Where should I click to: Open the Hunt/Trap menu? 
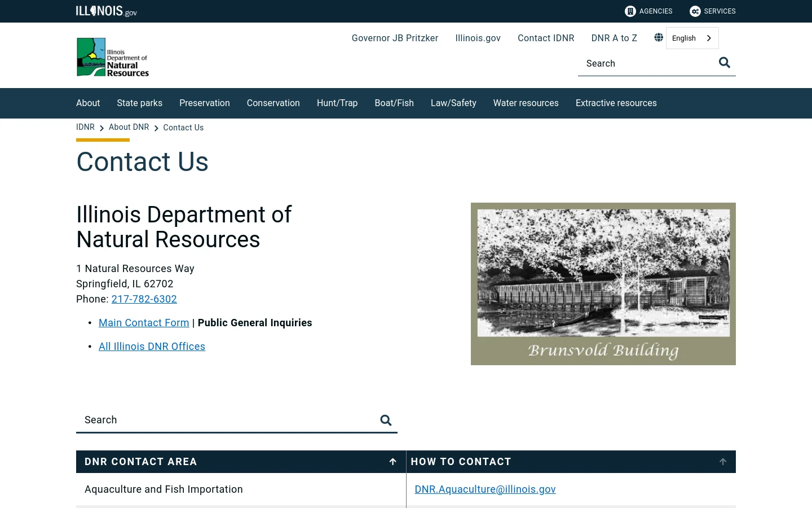pos(337,103)
